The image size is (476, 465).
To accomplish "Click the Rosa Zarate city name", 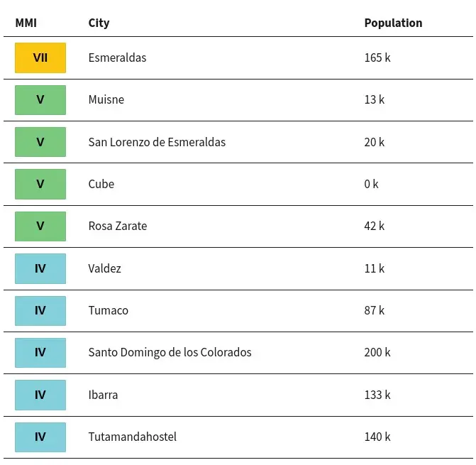I will (118, 226).
